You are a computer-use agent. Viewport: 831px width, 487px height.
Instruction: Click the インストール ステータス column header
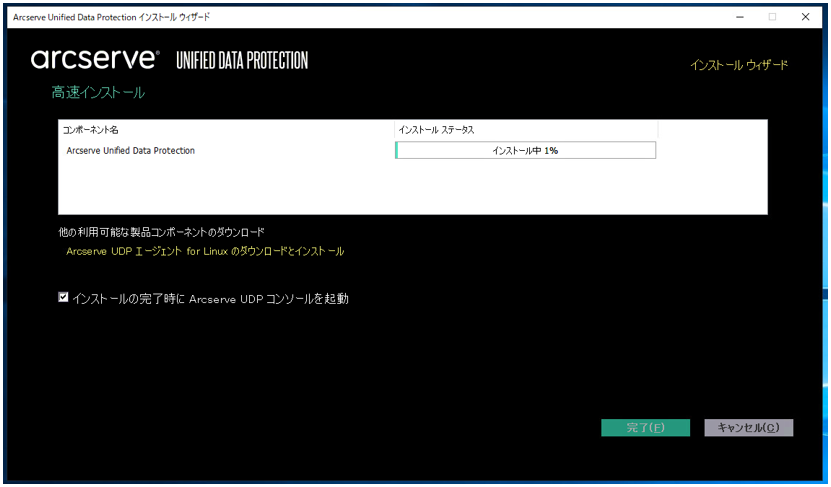coord(436,130)
